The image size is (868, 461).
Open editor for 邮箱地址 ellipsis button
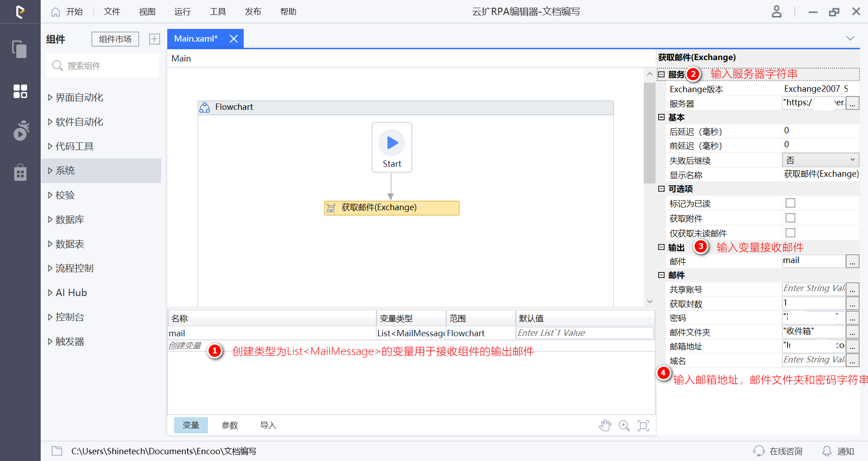click(852, 347)
